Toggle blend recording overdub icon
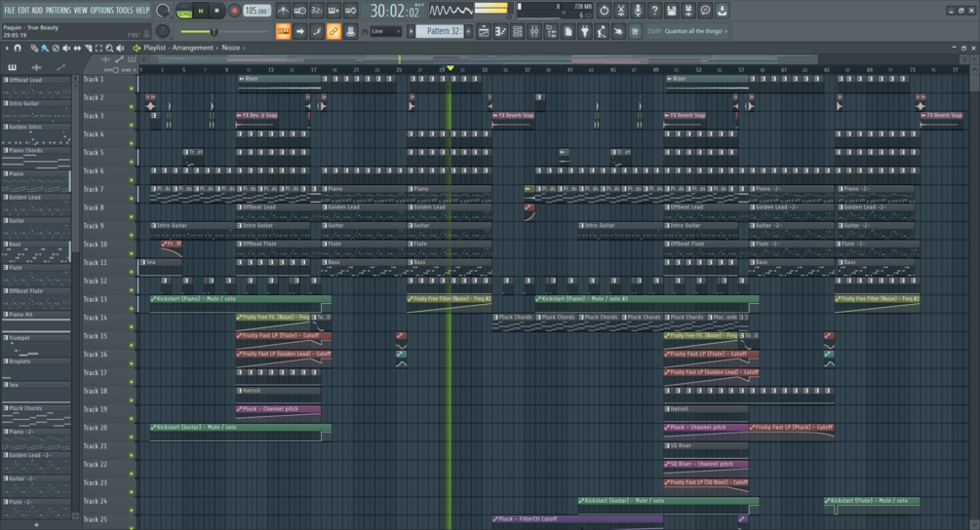The image size is (980, 530). point(333,11)
